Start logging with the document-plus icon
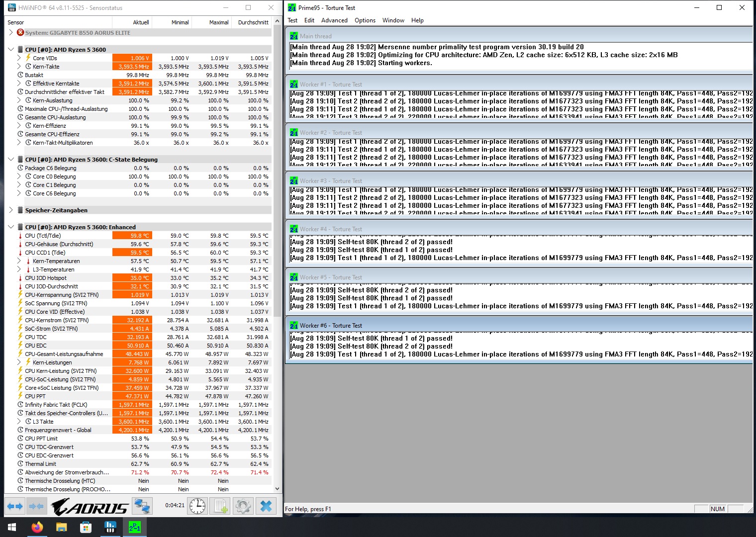 click(x=220, y=507)
